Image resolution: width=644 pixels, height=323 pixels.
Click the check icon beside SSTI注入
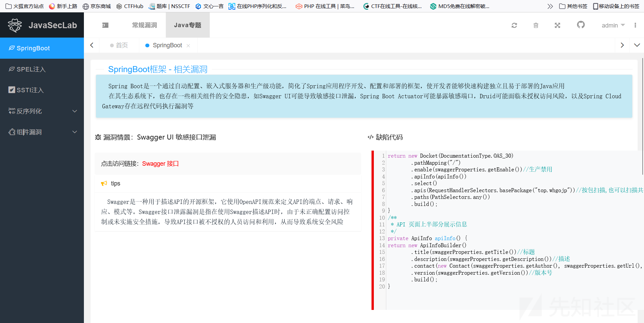[12, 90]
